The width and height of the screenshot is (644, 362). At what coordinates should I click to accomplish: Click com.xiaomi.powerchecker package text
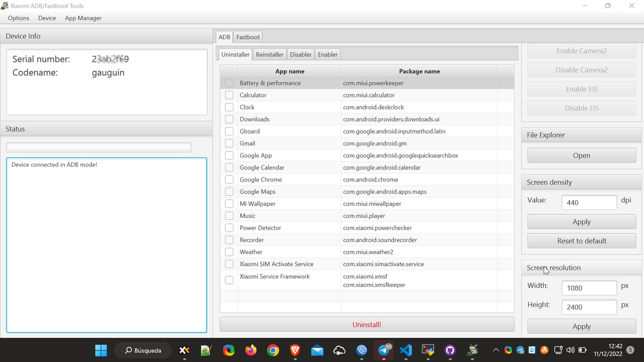[x=377, y=228]
